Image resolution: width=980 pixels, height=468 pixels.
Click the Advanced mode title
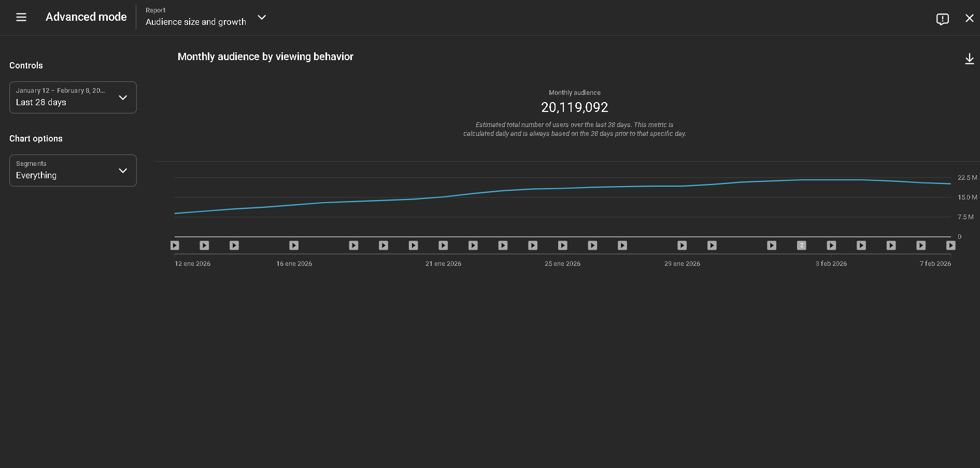point(86,17)
